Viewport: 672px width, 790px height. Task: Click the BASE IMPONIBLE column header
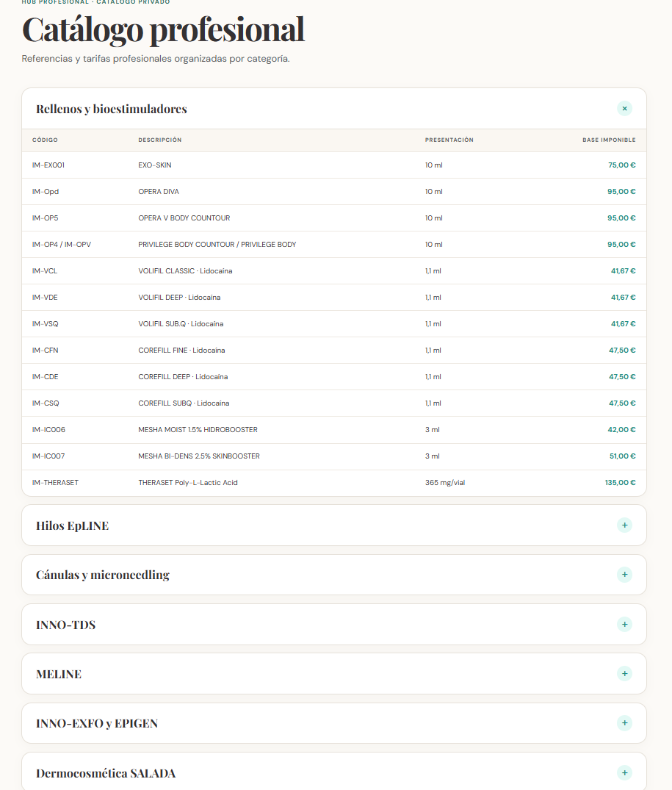(x=609, y=140)
